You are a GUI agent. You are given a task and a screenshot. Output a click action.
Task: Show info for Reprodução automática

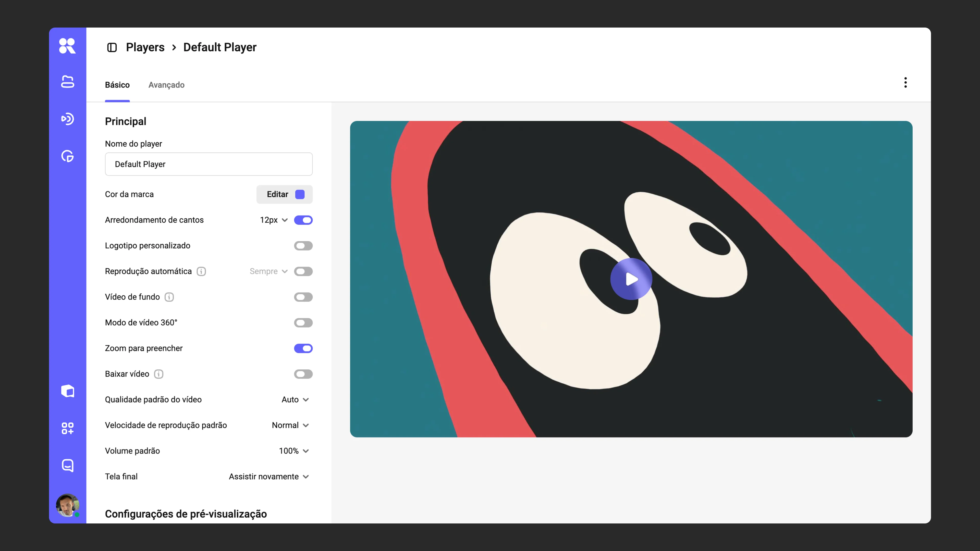[x=201, y=271]
